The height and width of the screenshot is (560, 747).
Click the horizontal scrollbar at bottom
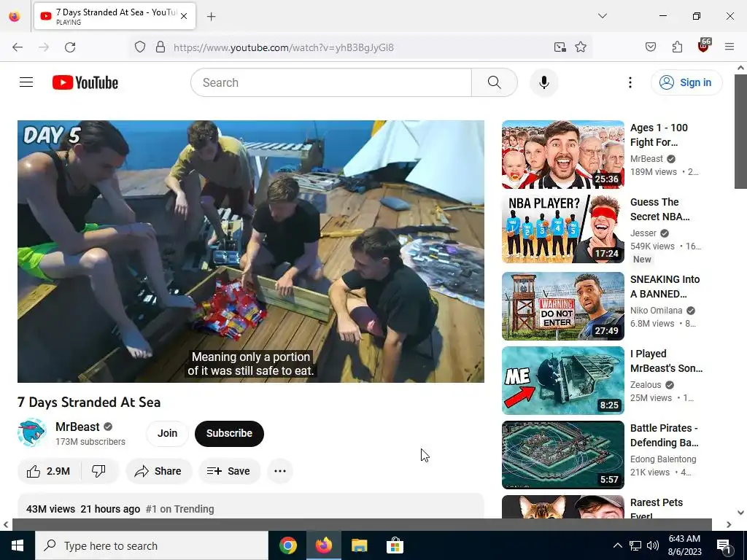pyautogui.click(x=362, y=524)
